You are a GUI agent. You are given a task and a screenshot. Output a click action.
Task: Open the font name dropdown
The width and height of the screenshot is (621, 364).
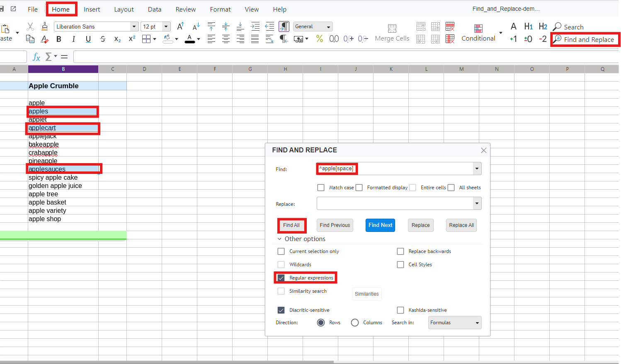pyautogui.click(x=133, y=26)
